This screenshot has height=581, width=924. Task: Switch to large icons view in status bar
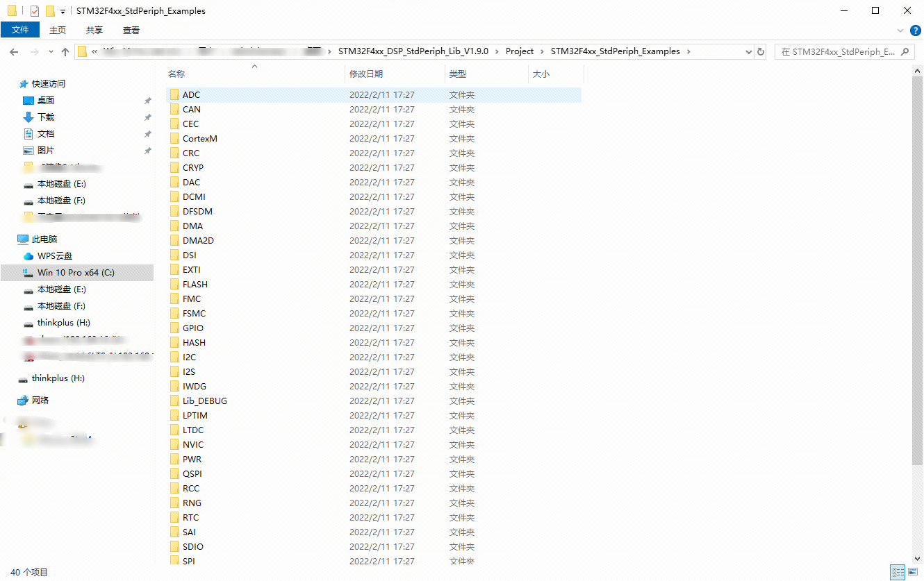913,572
